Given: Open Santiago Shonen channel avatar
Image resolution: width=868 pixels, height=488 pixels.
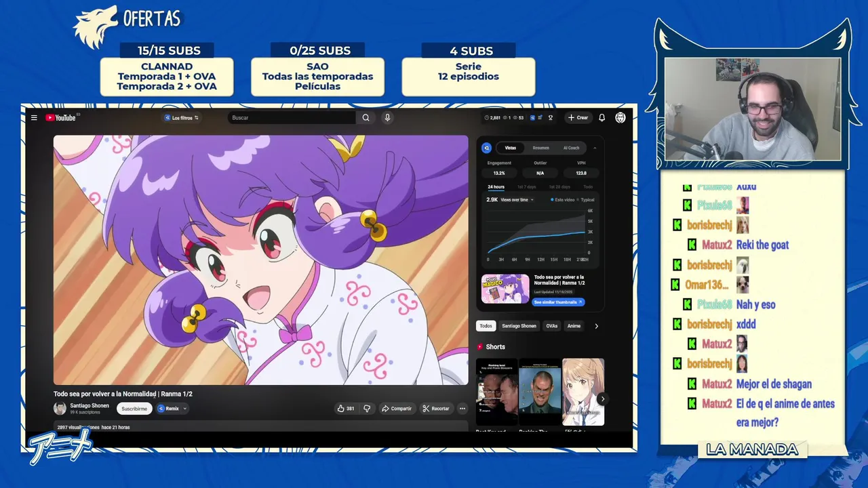Looking at the screenshot, I should point(60,408).
